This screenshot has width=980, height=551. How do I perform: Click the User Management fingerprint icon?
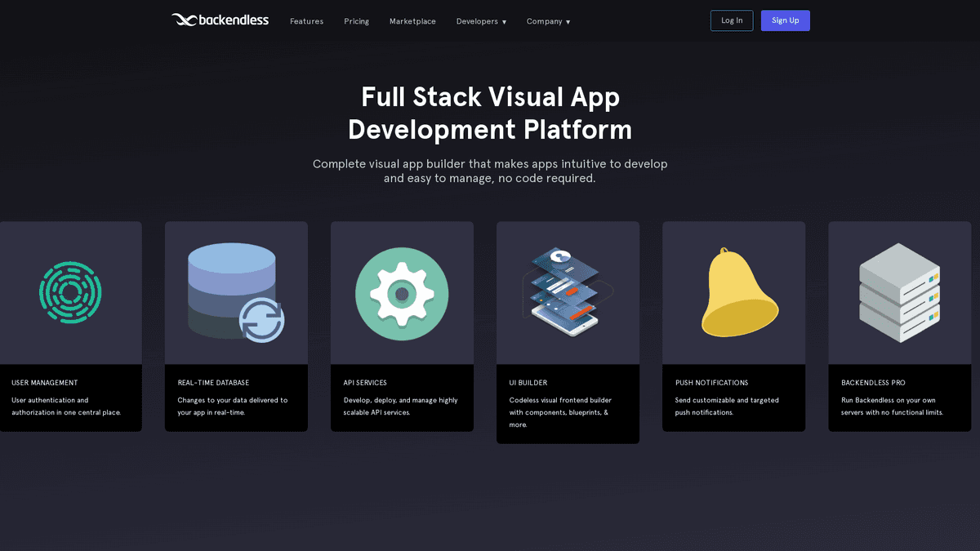pos(70,293)
